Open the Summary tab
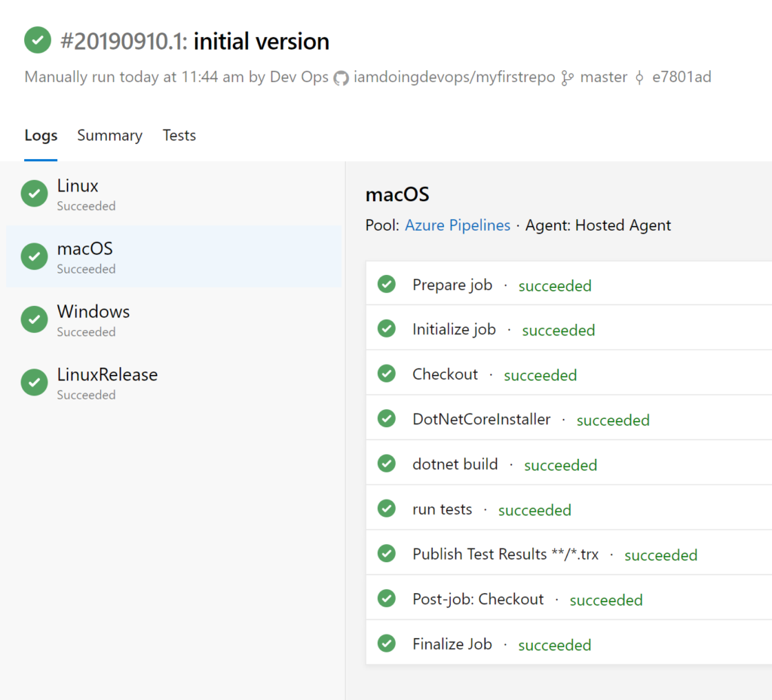Screen dimensions: 772x700 pos(110,136)
